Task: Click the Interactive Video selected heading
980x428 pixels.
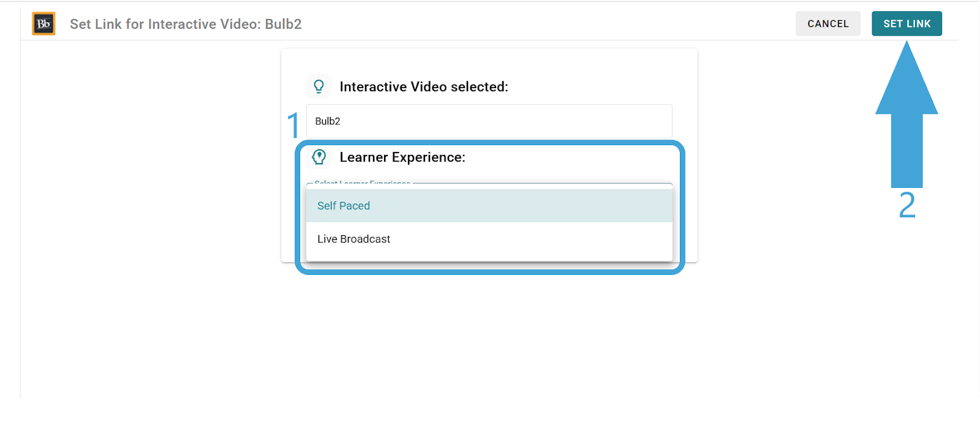Action: pyautogui.click(x=424, y=87)
